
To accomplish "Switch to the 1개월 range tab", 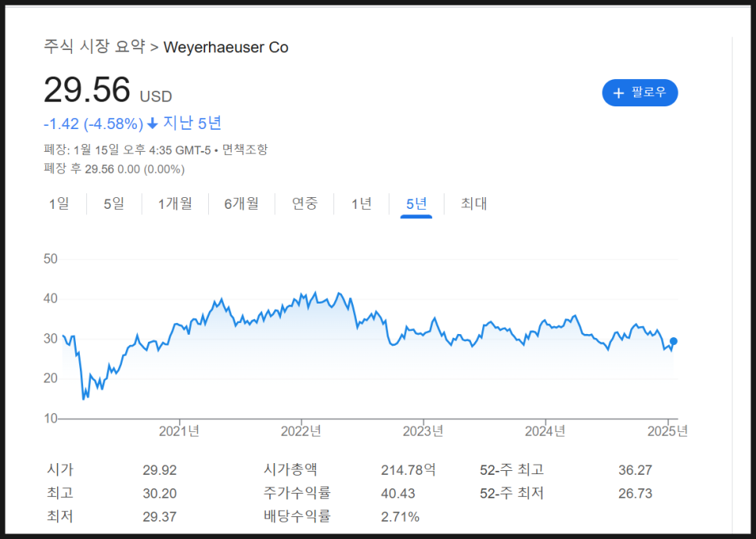I will point(175,203).
